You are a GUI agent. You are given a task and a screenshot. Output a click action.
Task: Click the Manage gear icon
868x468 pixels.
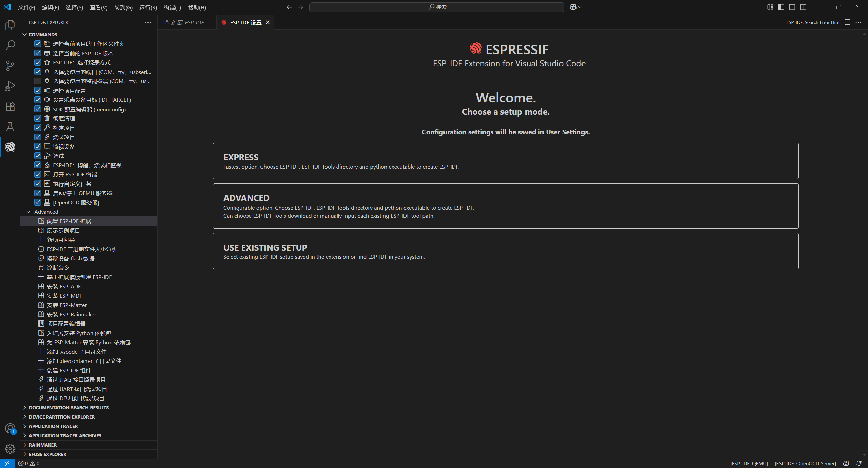tap(10, 449)
